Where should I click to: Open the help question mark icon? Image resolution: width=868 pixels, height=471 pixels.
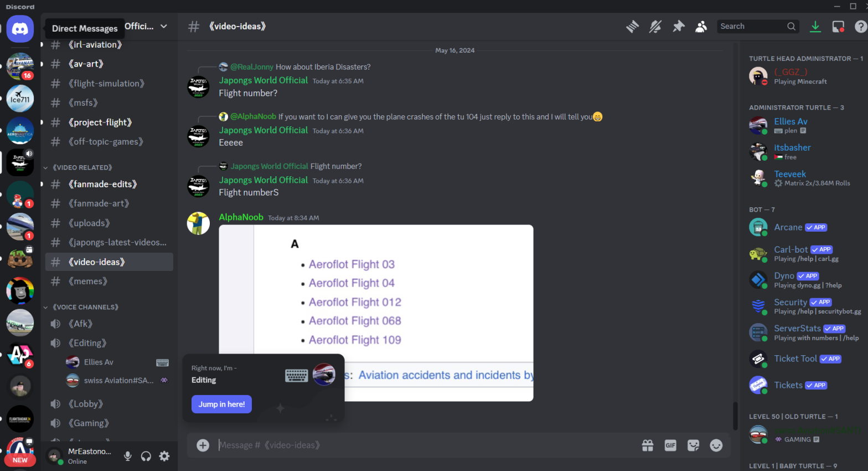pos(861,27)
